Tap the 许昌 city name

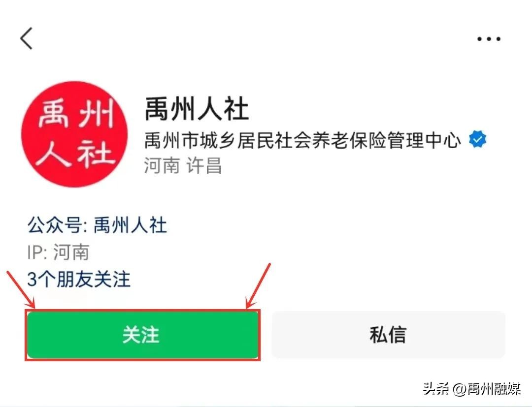[204, 165]
